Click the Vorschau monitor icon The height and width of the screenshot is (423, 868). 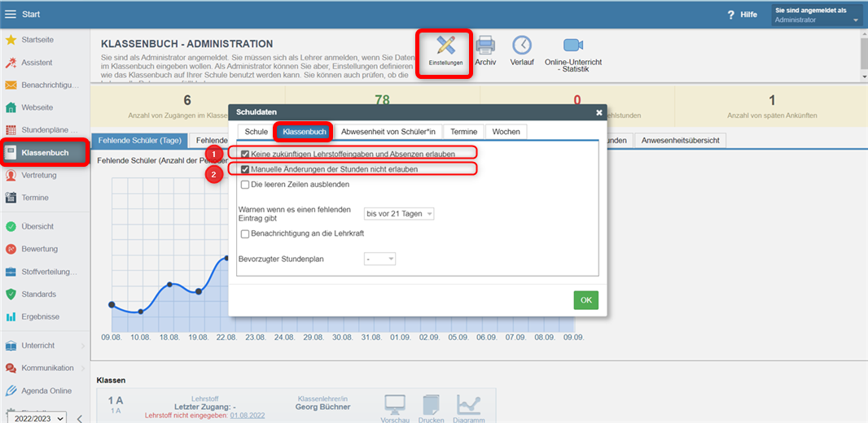[395, 404]
